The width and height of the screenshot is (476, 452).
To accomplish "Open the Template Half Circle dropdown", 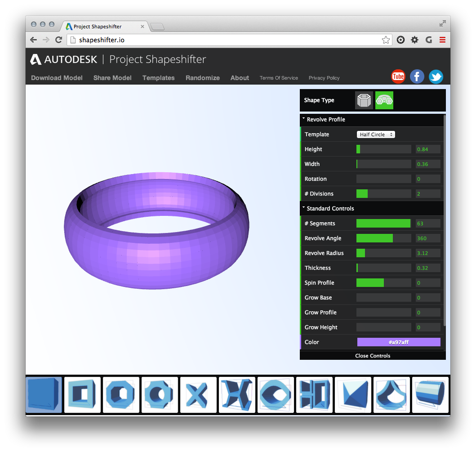I will pos(376,134).
